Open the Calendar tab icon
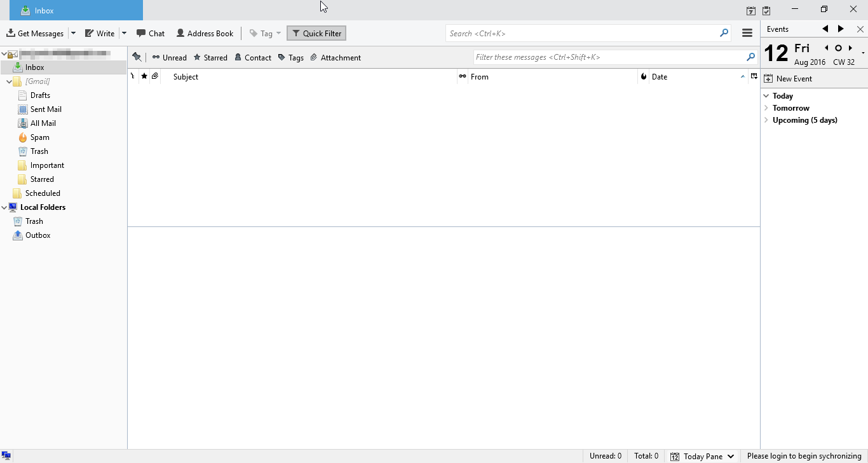The image size is (868, 463). click(750, 10)
